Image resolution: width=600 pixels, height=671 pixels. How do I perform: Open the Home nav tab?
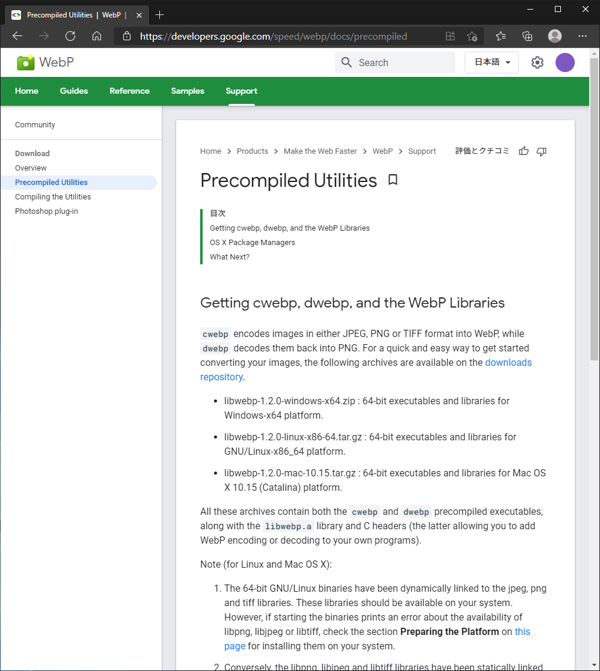(x=27, y=91)
